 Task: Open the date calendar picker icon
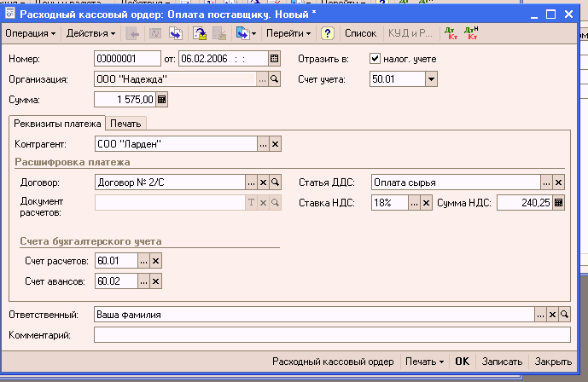(274, 59)
